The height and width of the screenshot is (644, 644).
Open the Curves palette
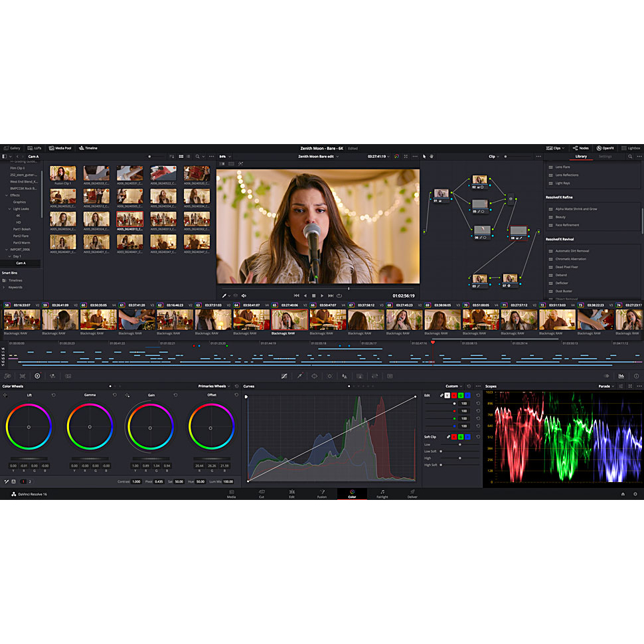coord(284,376)
